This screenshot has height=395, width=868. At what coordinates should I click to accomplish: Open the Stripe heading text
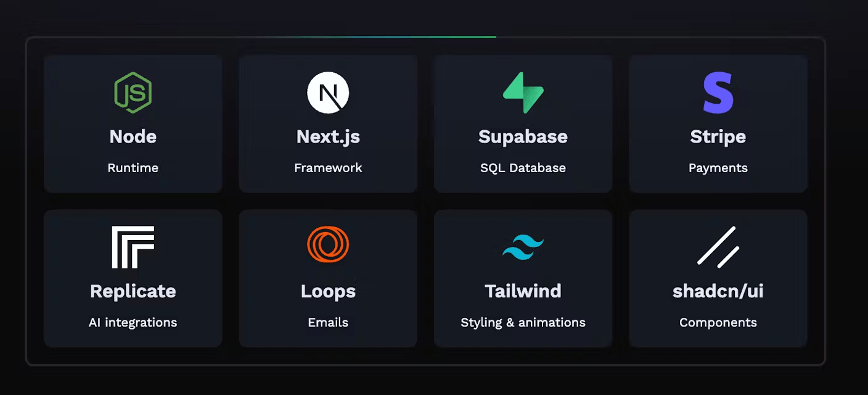tap(718, 136)
